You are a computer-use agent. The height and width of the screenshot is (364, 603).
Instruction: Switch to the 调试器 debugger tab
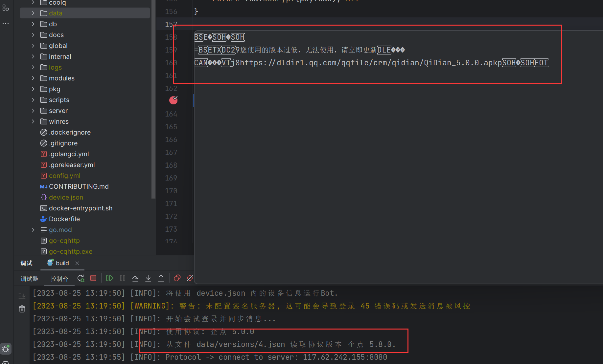click(29, 278)
